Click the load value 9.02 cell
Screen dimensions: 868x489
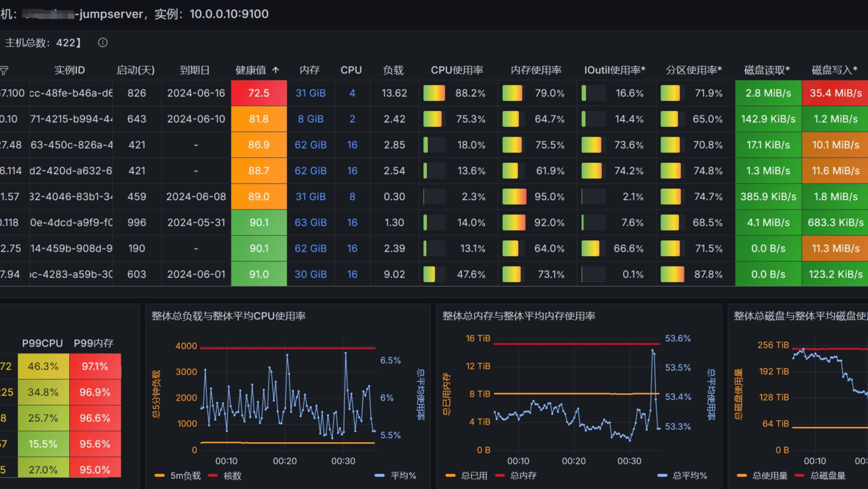tap(394, 274)
